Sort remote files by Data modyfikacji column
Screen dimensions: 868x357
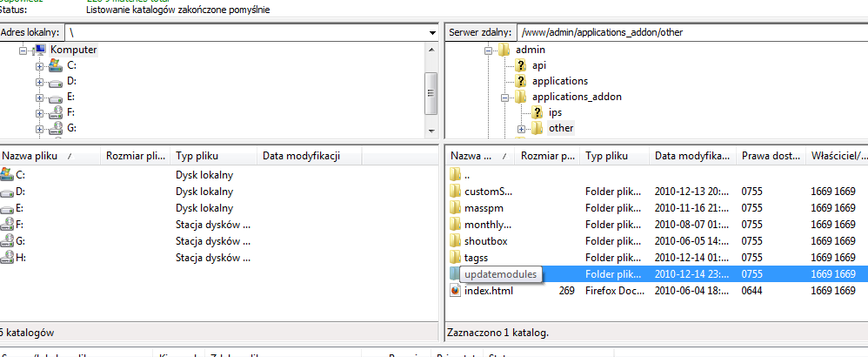coord(692,156)
